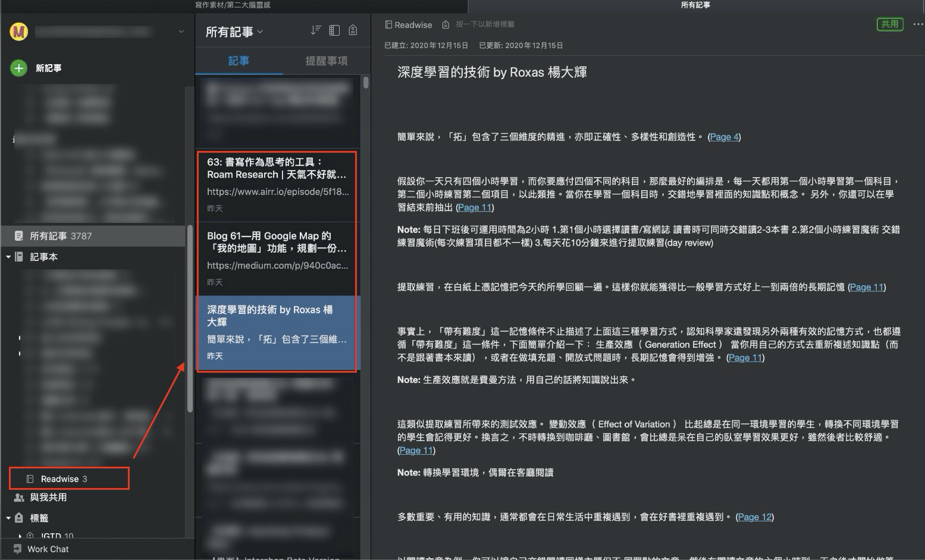Open the note 63: 書寫作為思考的工具
Viewport: 925px width, 560px height.
[277, 185]
